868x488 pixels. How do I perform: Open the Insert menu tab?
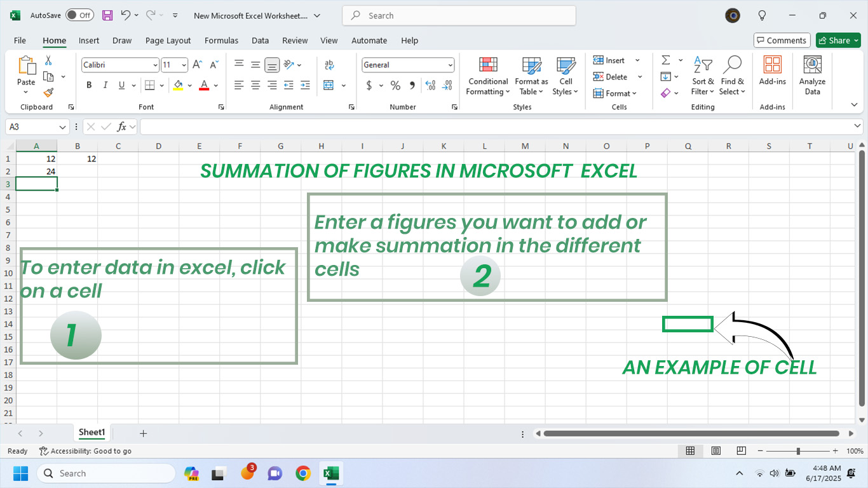[x=89, y=40]
